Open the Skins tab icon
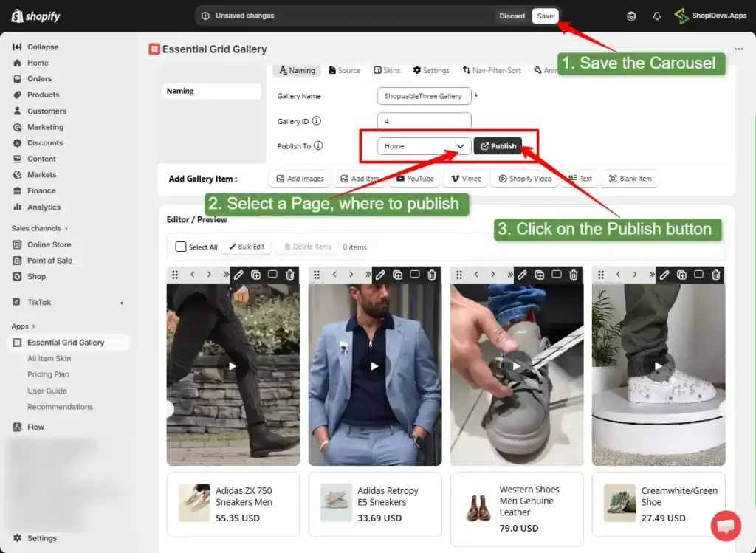The width and height of the screenshot is (756, 553). 377,70
